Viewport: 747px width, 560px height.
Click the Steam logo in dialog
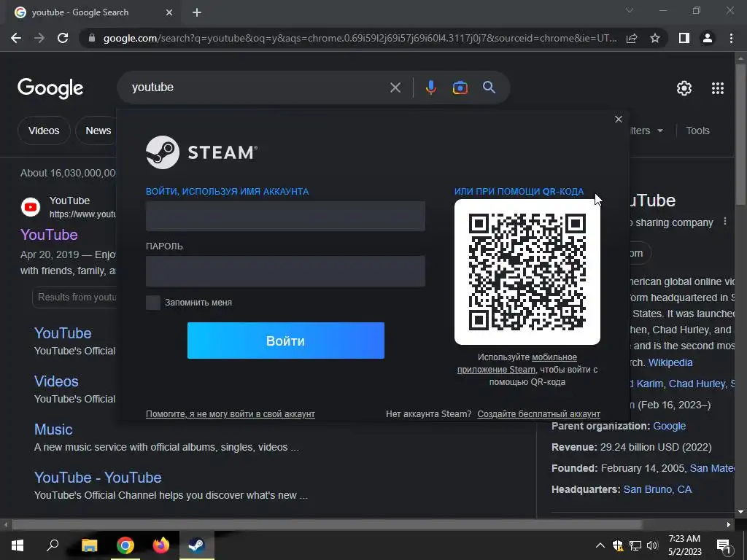[201, 152]
